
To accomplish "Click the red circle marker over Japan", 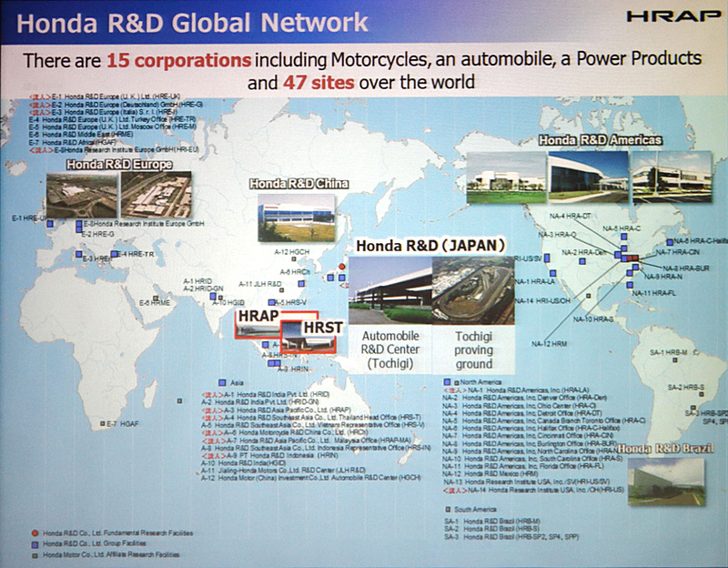I will click(342, 267).
